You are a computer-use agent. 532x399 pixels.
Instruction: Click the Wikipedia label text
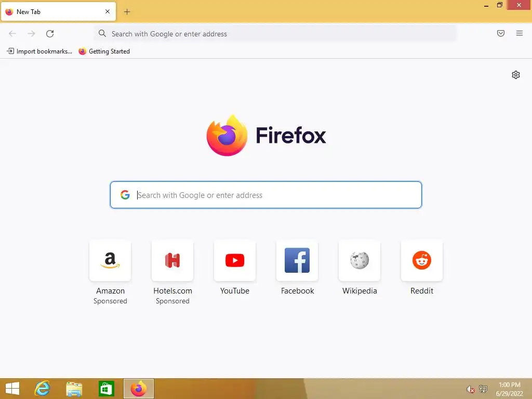pyautogui.click(x=360, y=291)
